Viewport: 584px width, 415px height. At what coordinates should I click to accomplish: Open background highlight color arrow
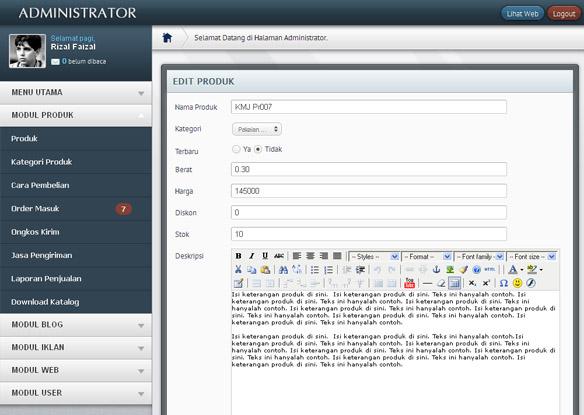pos(541,269)
